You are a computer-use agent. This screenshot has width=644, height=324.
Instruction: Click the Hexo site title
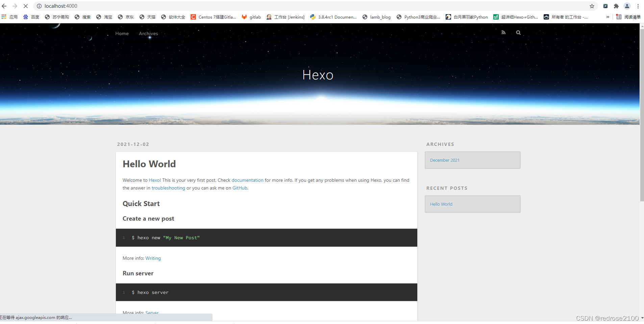318,75
